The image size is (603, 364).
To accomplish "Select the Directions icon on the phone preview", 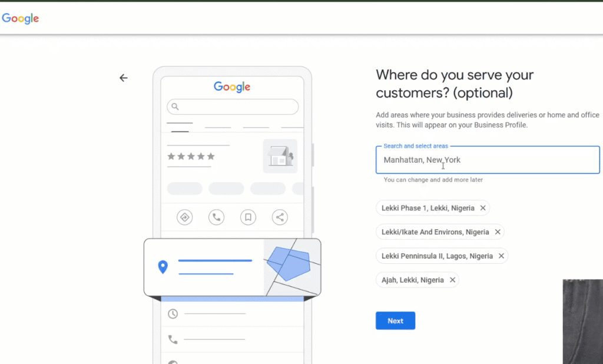I will click(x=184, y=217).
